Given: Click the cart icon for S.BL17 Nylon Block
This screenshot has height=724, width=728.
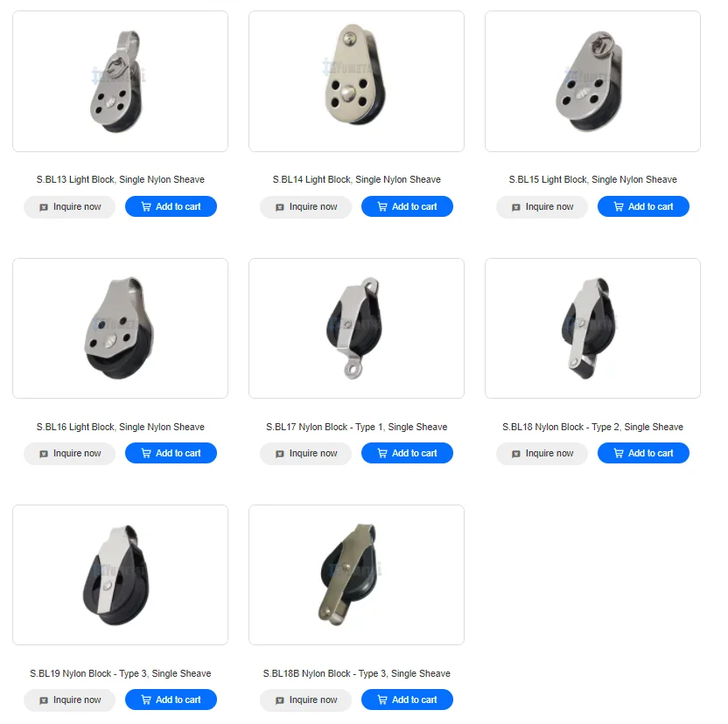Looking at the screenshot, I should (382, 454).
